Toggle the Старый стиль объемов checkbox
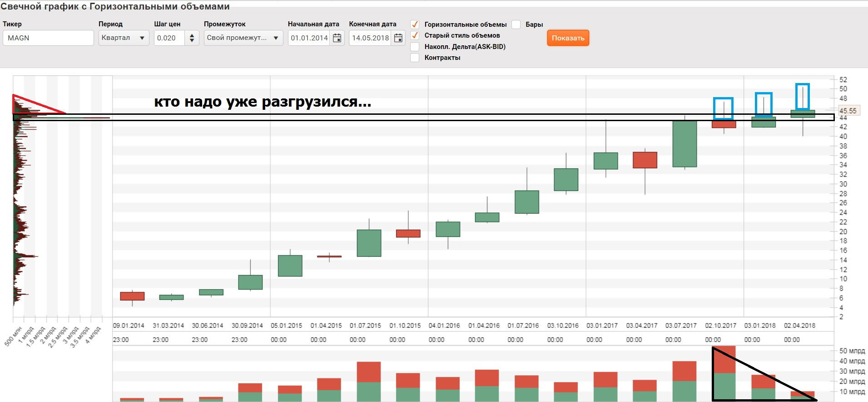Image resolution: width=868 pixels, height=402 pixels. pos(415,35)
